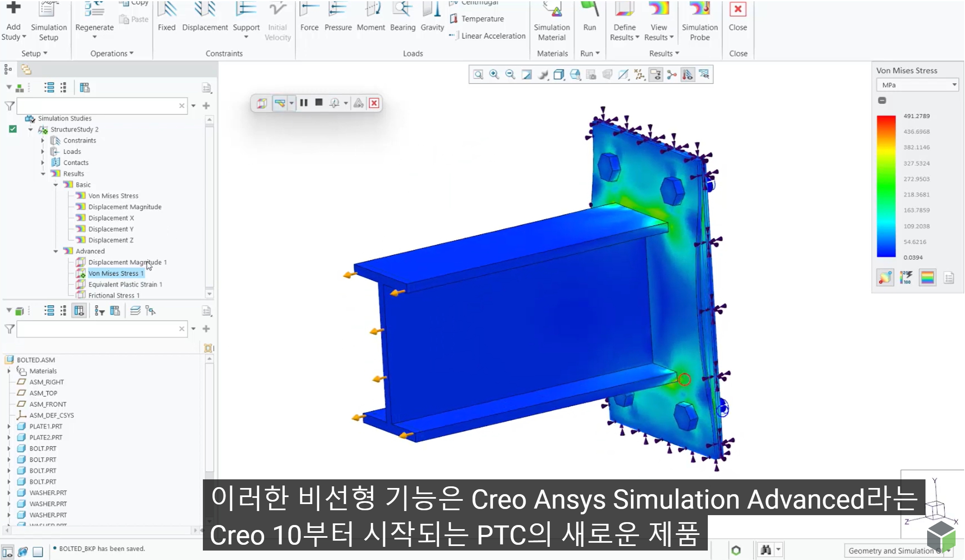Viewport: 965px width, 560px height.
Task: Select Von Mises Stress under Basic
Action: point(113,196)
